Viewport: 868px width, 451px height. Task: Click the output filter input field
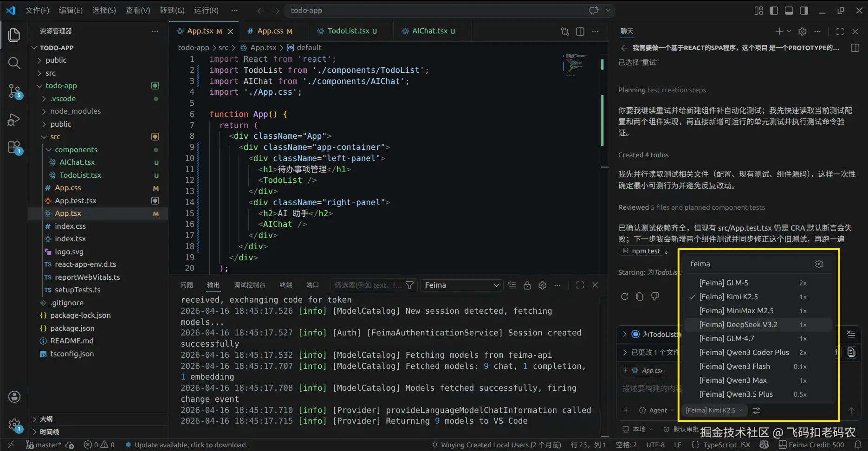pos(368,285)
